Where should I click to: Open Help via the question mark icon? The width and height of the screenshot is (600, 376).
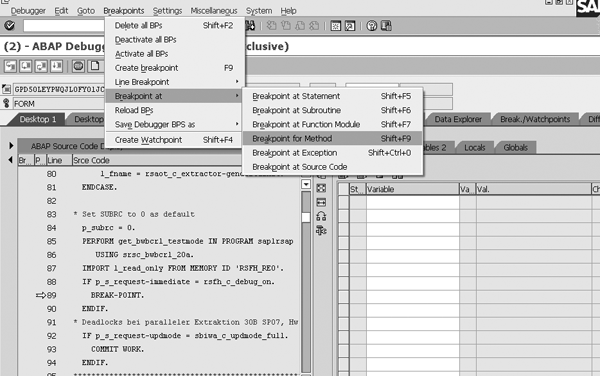click(372, 26)
